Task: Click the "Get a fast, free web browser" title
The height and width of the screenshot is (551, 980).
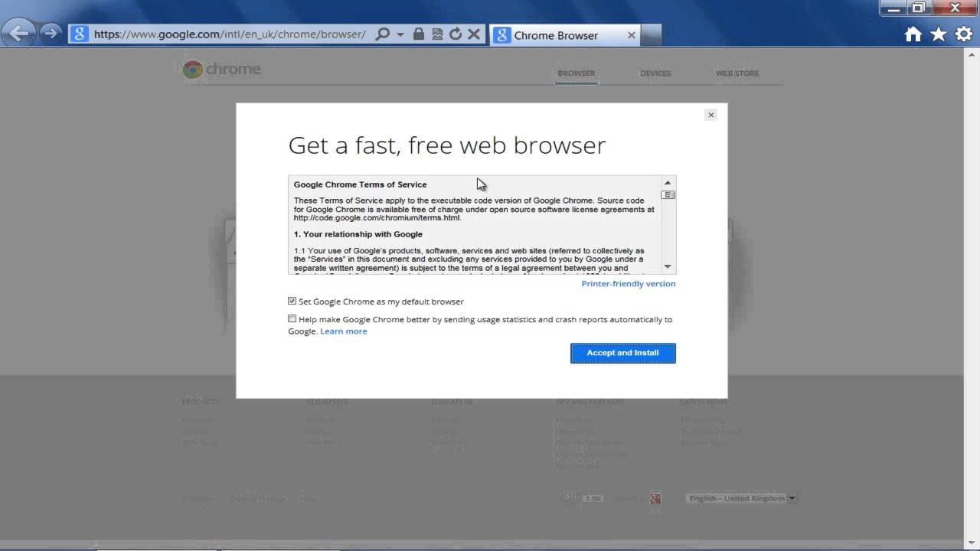Action: (x=447, y=145)
